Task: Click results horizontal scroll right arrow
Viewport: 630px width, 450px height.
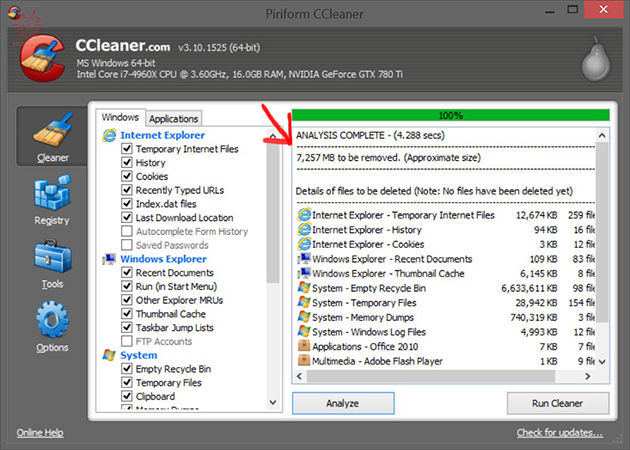Action: (588, 376)
